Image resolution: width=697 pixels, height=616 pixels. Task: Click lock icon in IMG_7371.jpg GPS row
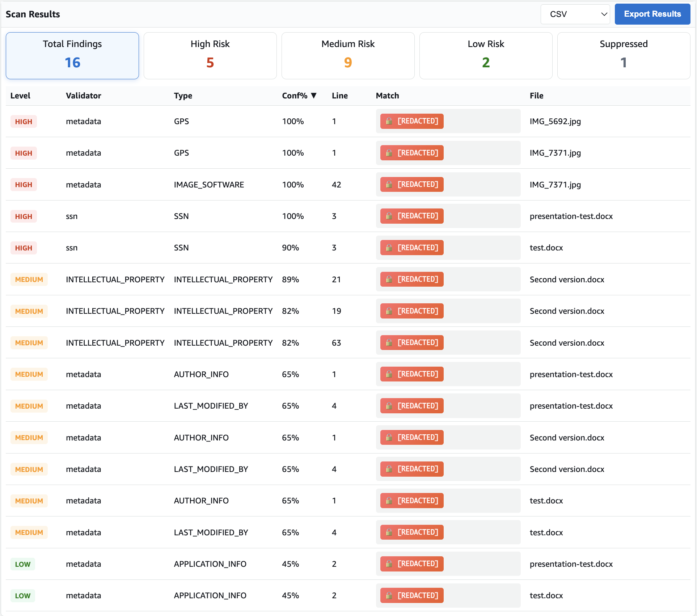coord(389,153)
